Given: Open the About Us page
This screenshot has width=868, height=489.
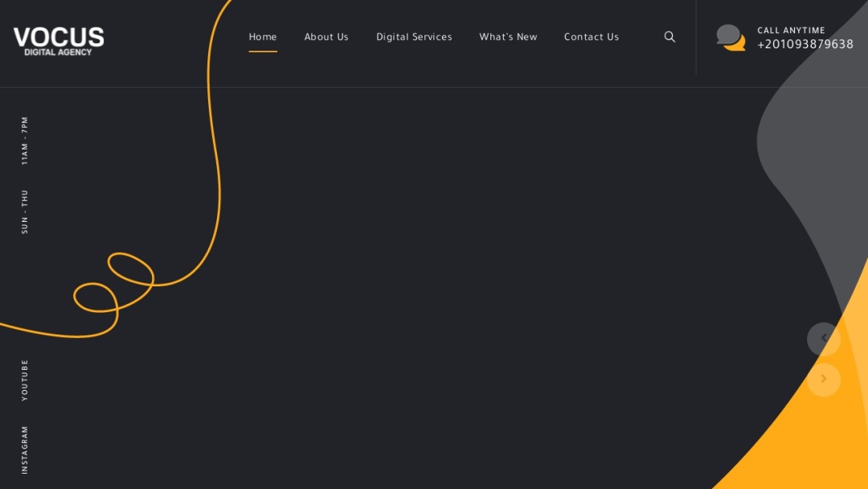Looking at the screenshot, I should [326, 37].
